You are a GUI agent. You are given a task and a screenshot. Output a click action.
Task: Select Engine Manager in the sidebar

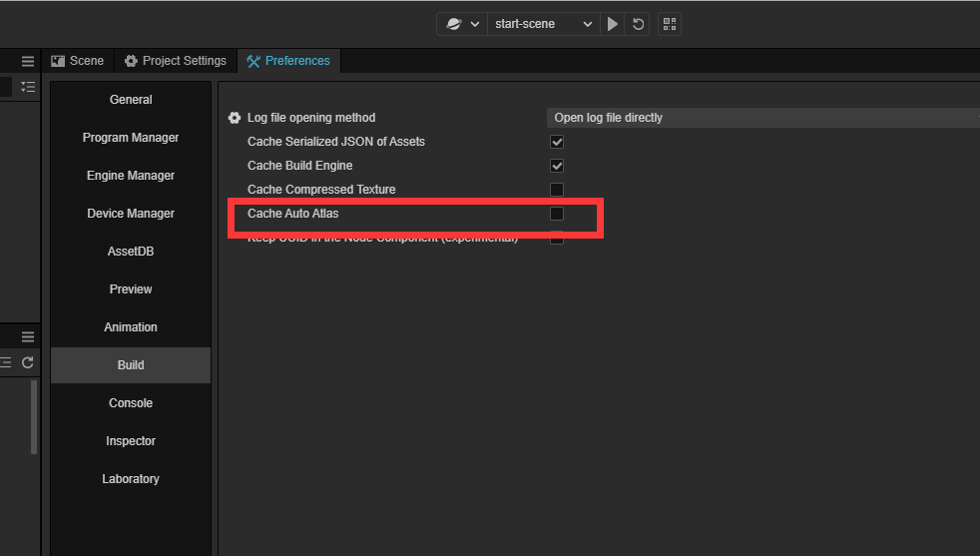[131, 176]
